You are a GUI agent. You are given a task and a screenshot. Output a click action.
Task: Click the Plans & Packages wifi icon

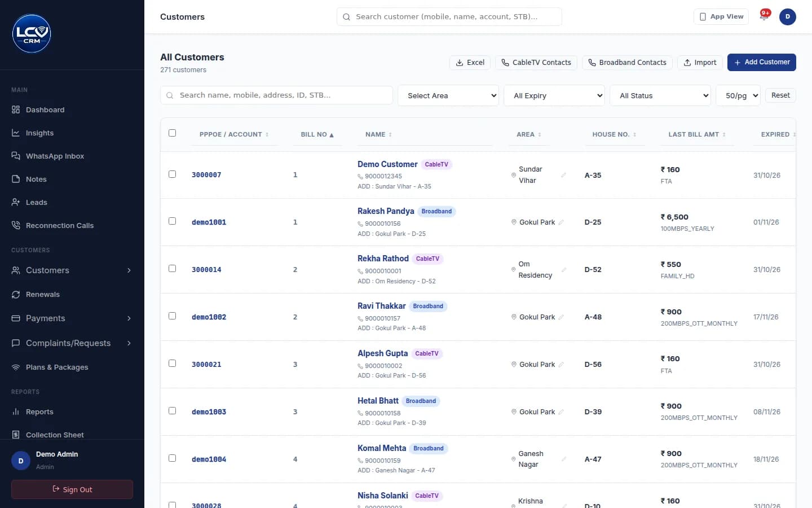[16, 367]
